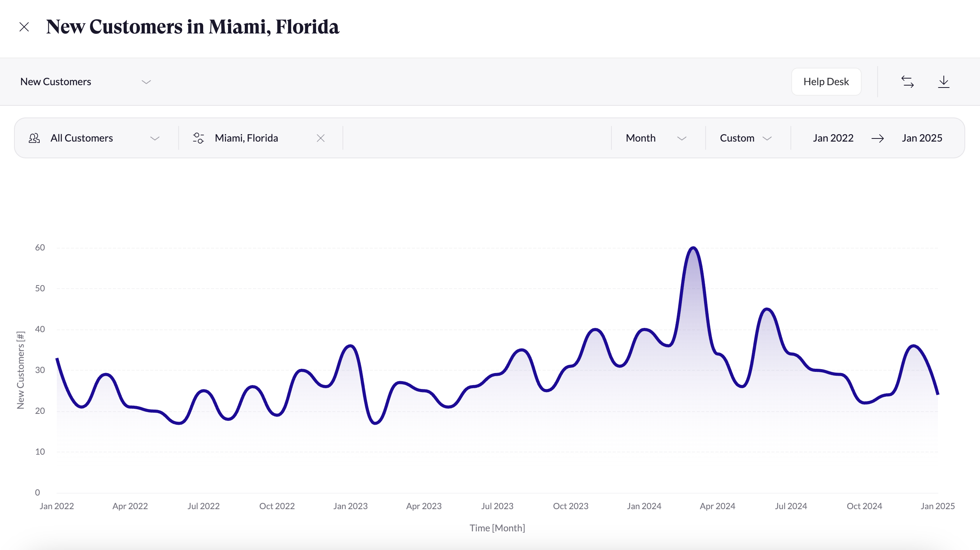Click the swap arrows compare icon
980x550 pixels.
pyautogui.click(x=907, y=82)
